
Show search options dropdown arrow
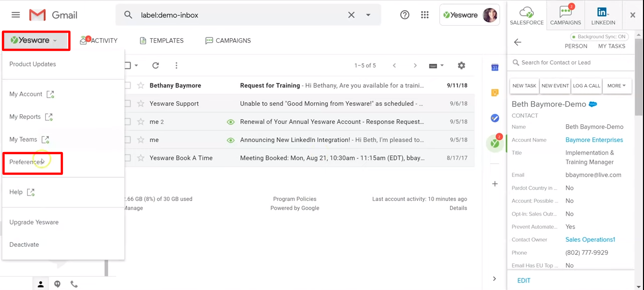[369, 15]
